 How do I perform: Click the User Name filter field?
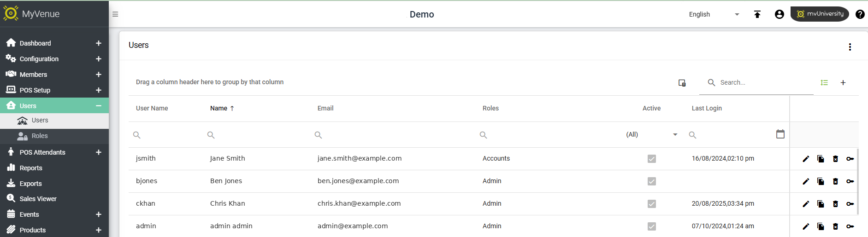pos(166,135)
